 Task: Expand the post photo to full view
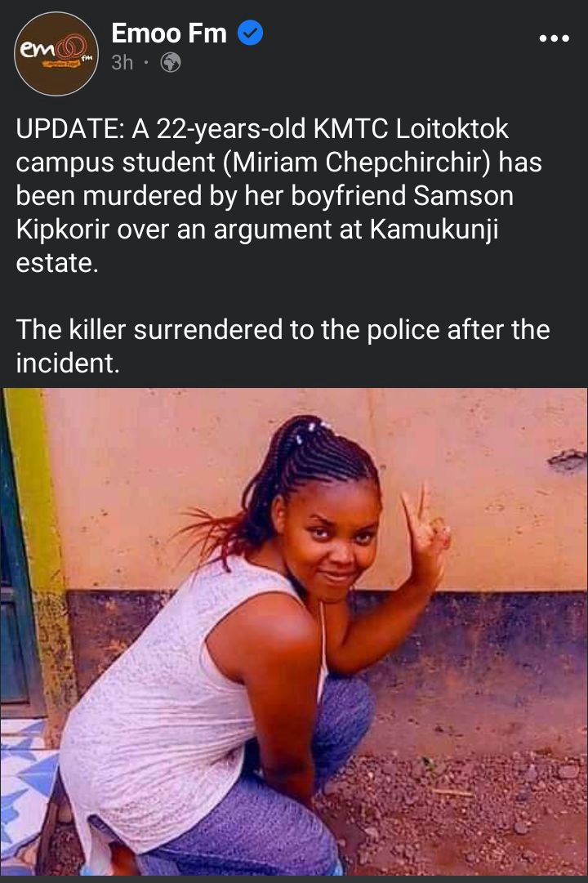pyautogui.click(x=294, y=631)
